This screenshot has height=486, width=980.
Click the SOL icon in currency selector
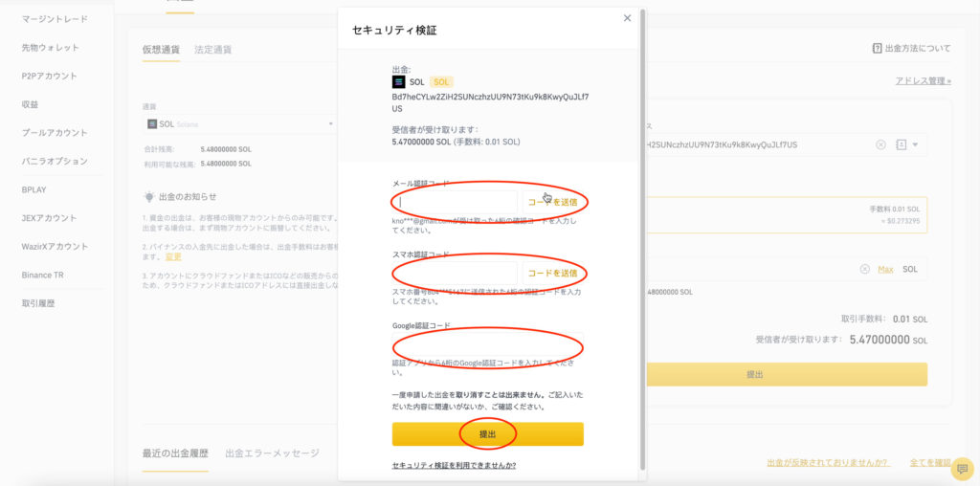[152, 123]
